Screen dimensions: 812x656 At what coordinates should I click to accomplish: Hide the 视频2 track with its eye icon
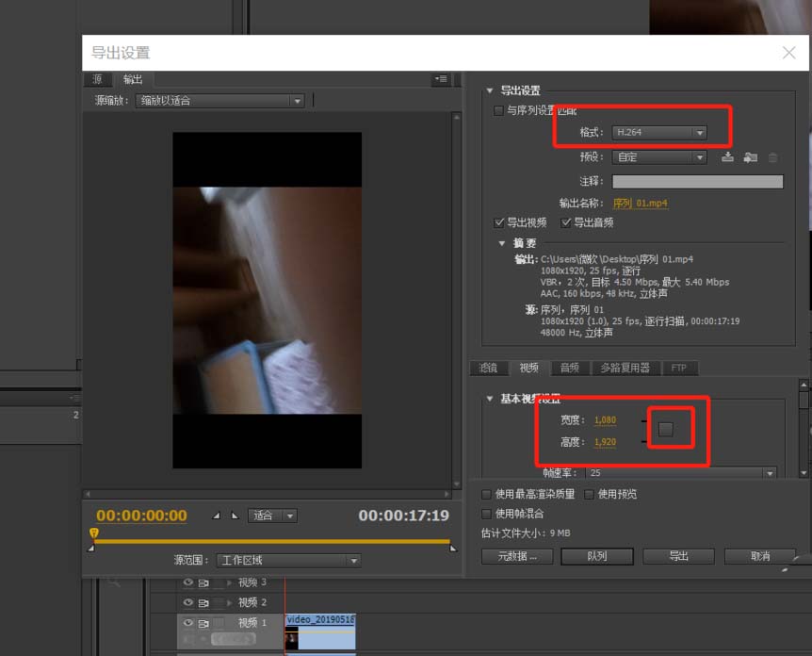[x=187, y=601]
